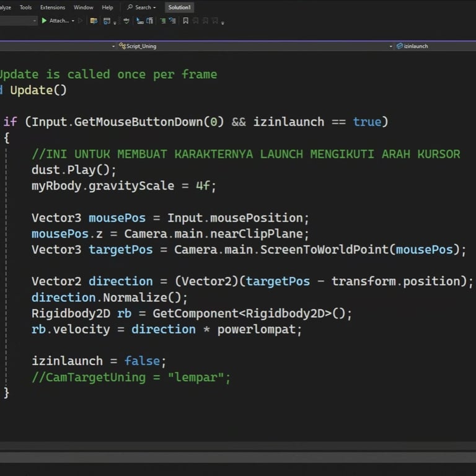Click on ScreenToWorldPoint in the targetPos line

pyautogui.click(x=324, y=250)
